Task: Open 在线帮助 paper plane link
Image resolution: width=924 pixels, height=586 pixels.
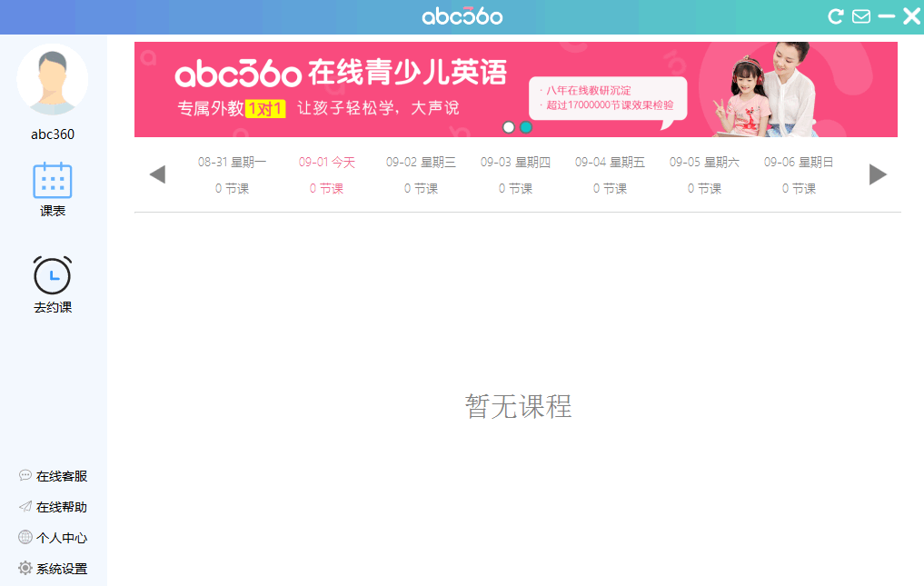Action: pyautogui.click(x=53, y=506)
